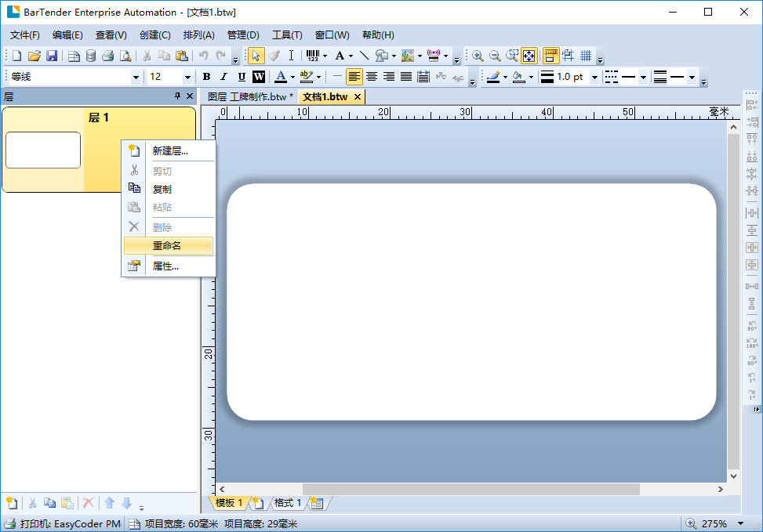Click the 层 1 layer thumbnail
This screenshot has width=763, height=532.
pyautogui.click(x=43, y=150)
